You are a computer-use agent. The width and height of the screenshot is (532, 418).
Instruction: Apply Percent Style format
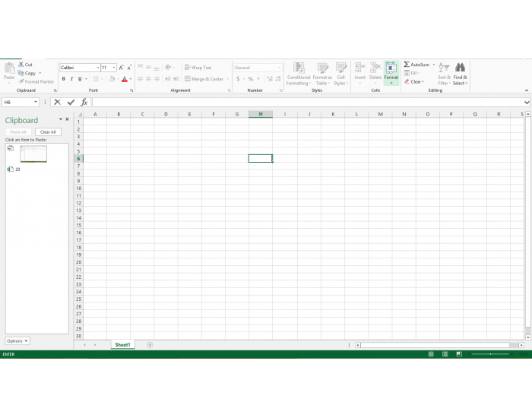pos(250,79)
